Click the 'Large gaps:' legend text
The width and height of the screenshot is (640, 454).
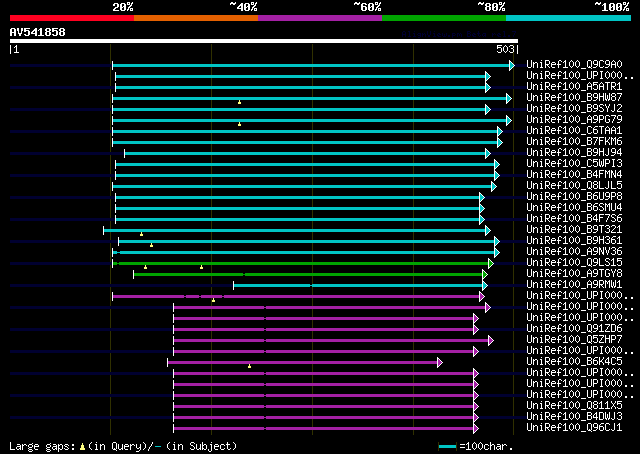point(42,446)
